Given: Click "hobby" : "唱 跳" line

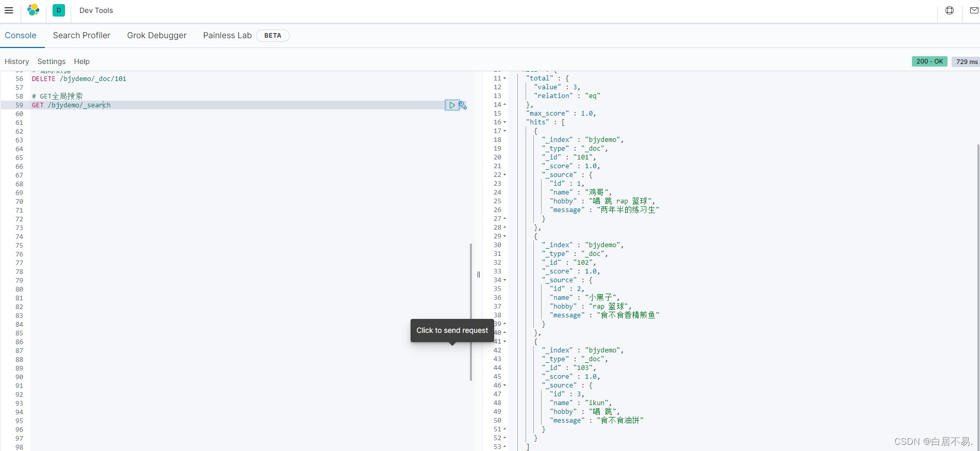Looking at the screenshot, I should coord(584,412).
